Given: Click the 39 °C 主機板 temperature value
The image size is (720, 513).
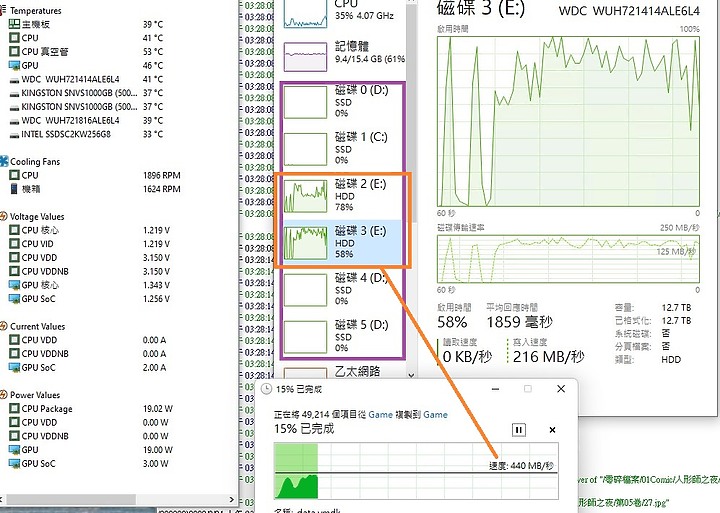Looking at the screenshot, I should 152,24.
